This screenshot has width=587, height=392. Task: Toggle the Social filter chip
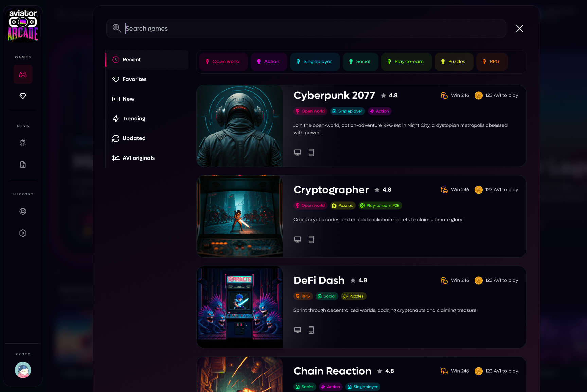tap(360, 62)
